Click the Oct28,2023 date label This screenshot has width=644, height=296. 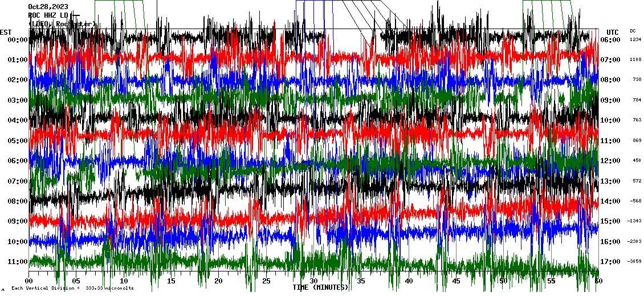48,7
